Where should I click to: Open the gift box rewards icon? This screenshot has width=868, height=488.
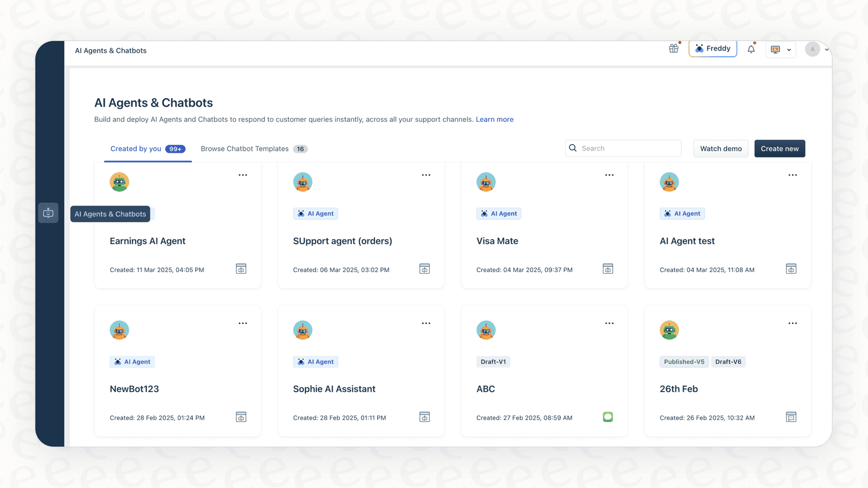pyautogui.click(x=673, y=48)
